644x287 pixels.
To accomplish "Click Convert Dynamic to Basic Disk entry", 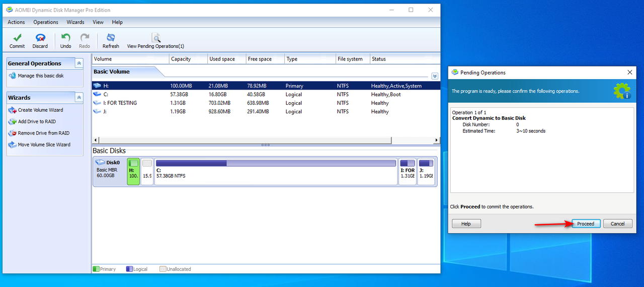I will [x=489, y=118].
